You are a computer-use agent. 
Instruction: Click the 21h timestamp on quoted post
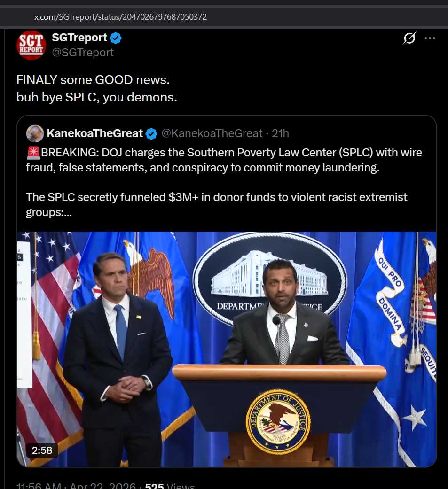click(x=281, y=133)
